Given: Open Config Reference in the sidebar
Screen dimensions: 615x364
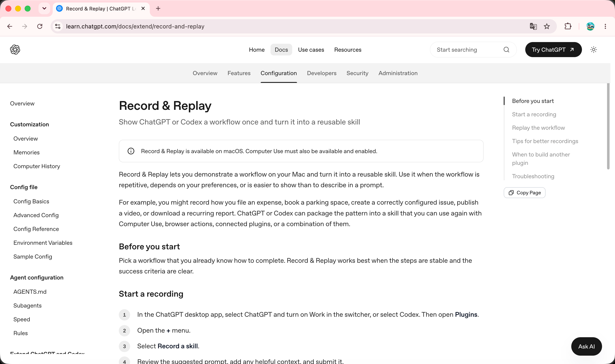Looking at the screenshot, I should [x=36, y=229].
